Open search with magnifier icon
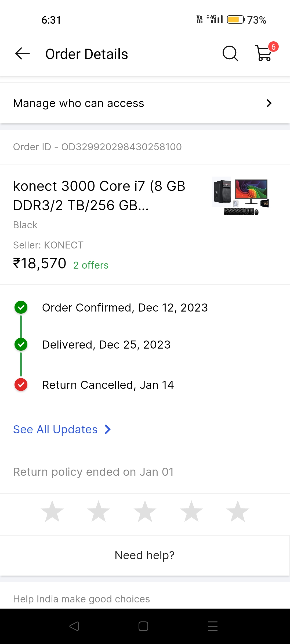 230,54
